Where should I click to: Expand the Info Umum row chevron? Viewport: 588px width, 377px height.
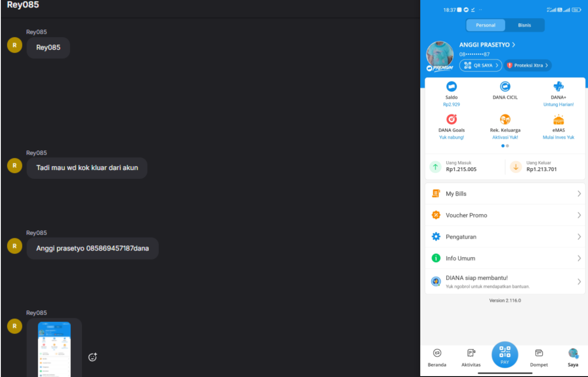579,258
